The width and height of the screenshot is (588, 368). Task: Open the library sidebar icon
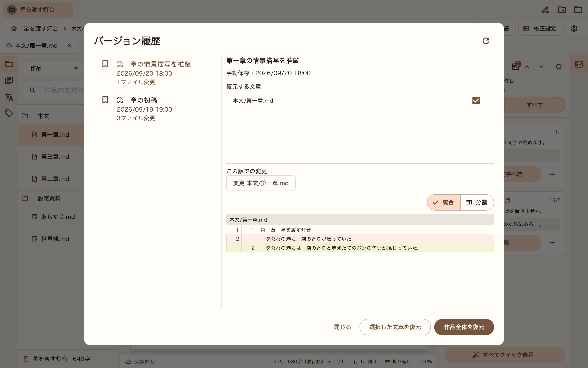pos(9,81)
